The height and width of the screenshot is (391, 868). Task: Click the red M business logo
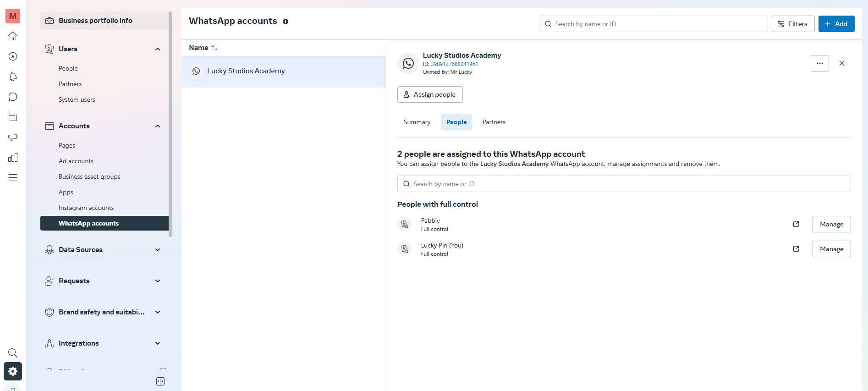13,16
